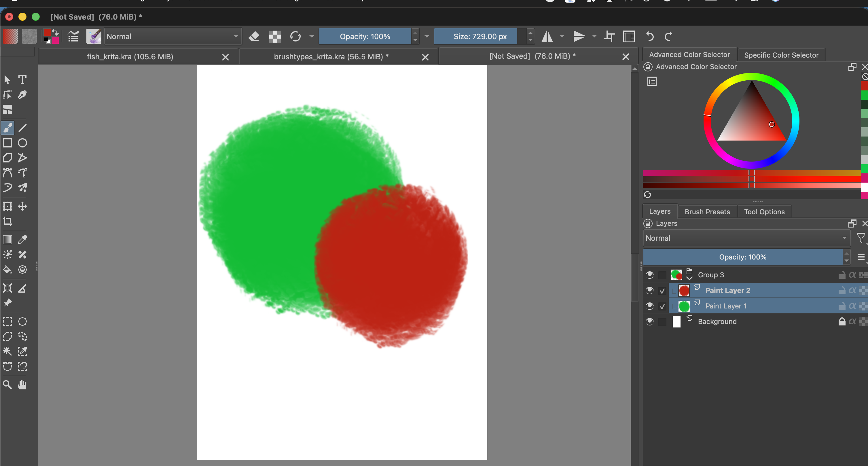Select the Crop tool

click(7, 221)
